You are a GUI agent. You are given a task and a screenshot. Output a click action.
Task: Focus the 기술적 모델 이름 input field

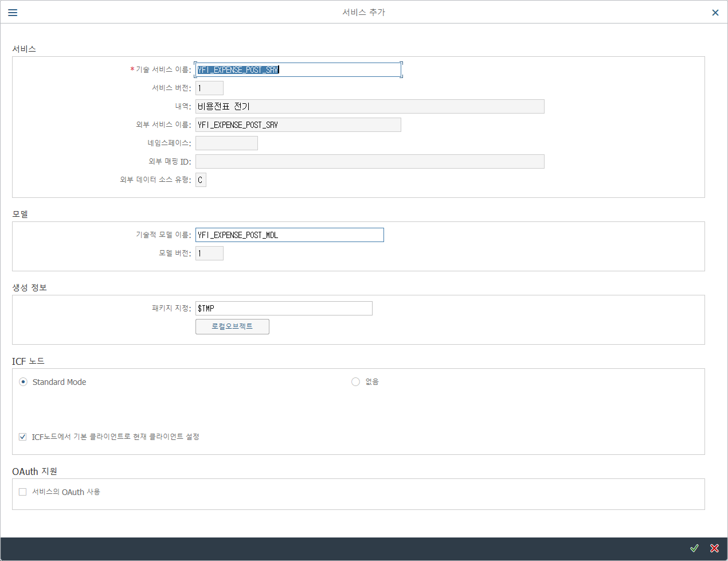point(289,235)
